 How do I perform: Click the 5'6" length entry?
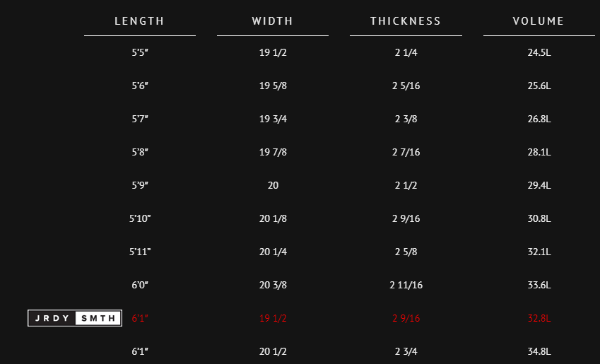pos(140,86)
